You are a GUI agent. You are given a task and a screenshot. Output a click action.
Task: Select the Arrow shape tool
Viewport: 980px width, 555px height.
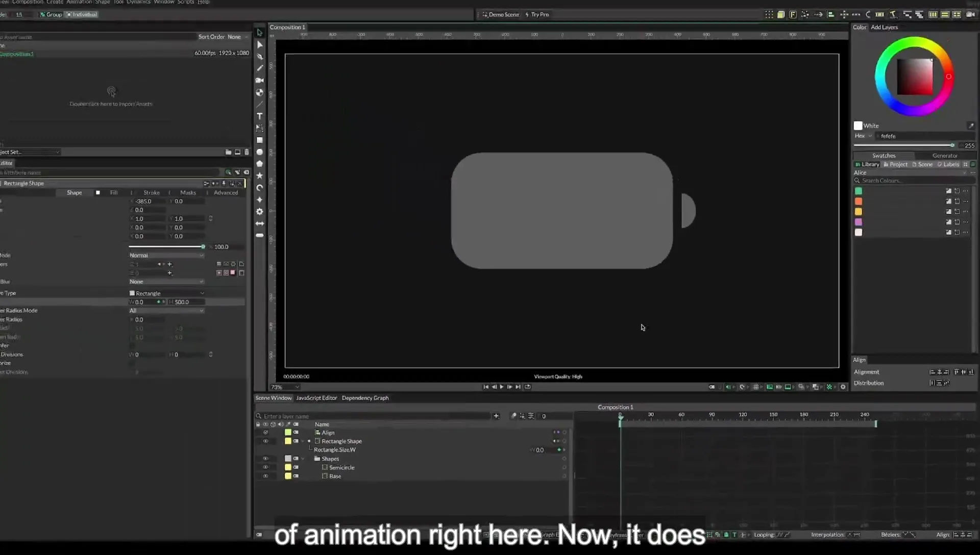259,223
